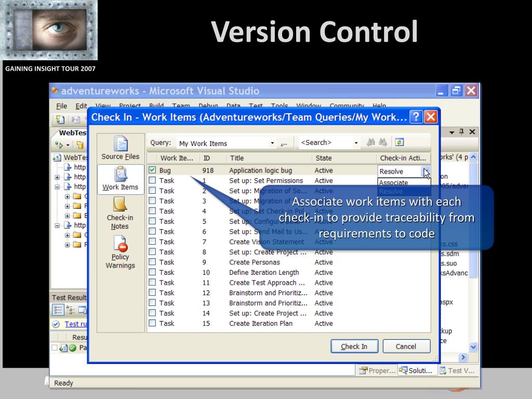
Task: Sort by Check-in Action column header
Action: coord(403,158)
